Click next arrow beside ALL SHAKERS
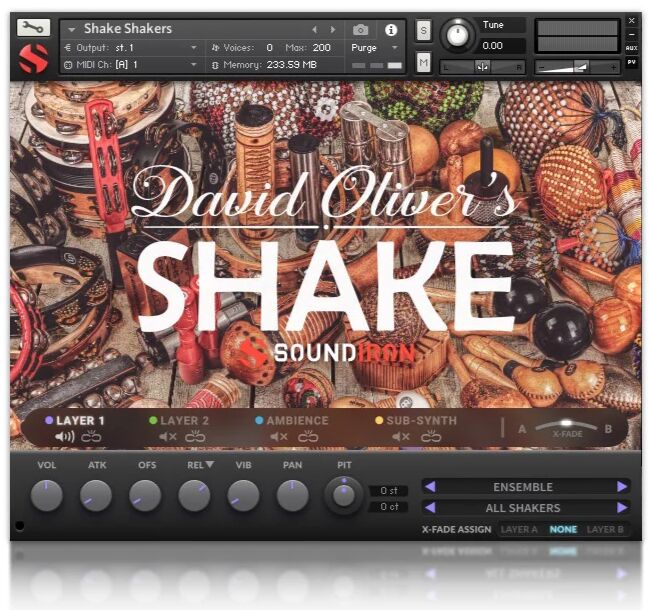 click(x=622, y=508)
